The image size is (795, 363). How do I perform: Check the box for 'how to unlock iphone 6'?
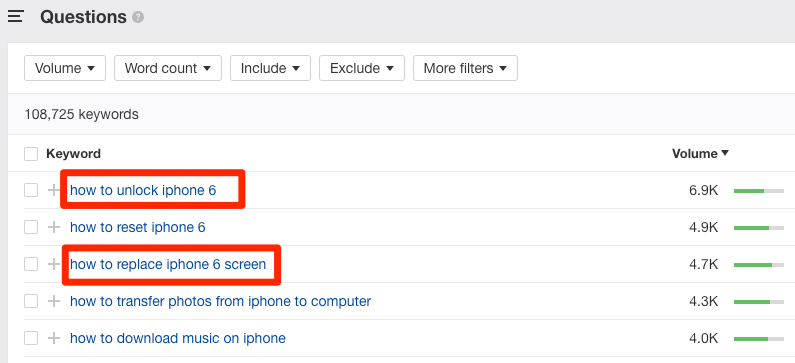(x=31, y=190)
